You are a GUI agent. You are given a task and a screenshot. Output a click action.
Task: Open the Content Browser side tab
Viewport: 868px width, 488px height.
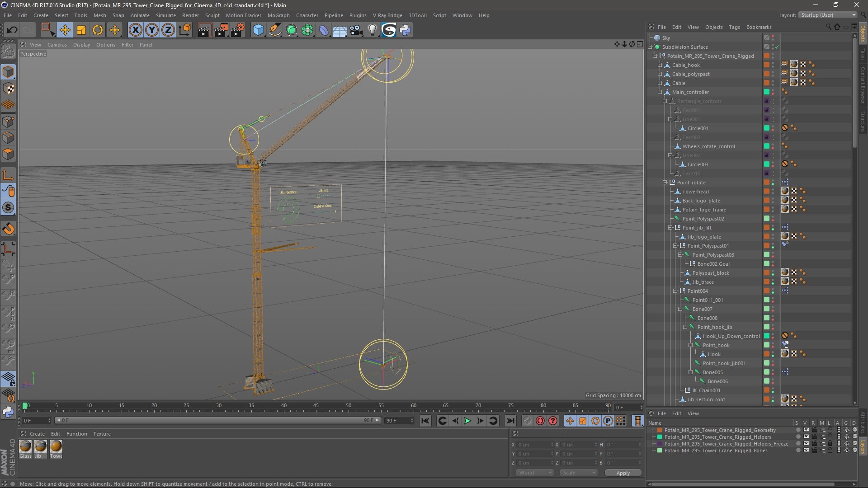coord(863,85)
